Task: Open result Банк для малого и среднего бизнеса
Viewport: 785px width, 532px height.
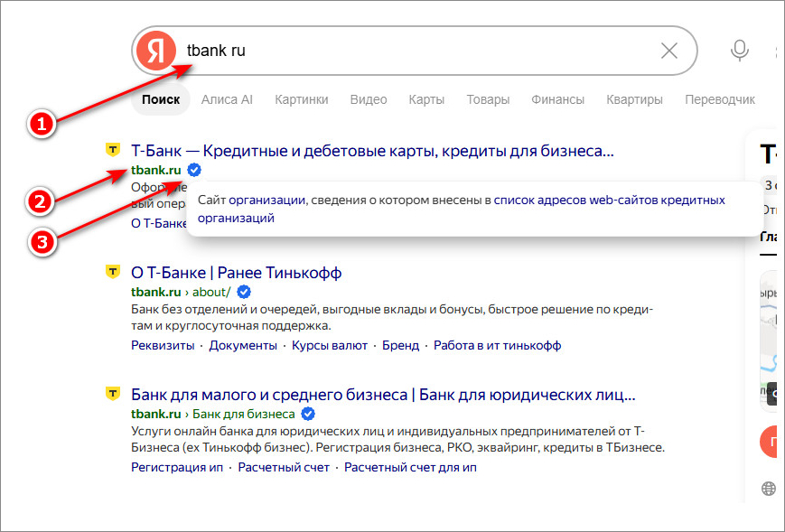Action: [x=383, y=395]
